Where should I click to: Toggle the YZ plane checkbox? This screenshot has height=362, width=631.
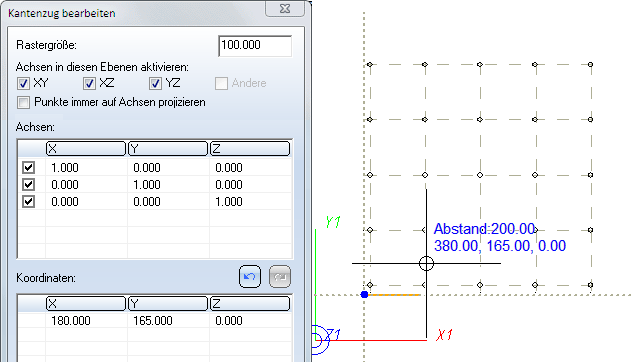point(155,83)
